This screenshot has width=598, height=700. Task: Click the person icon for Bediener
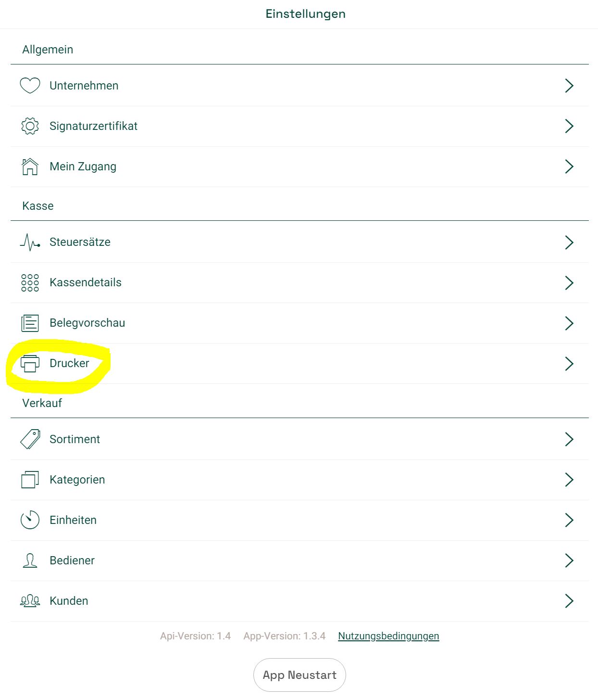(x=30, y=560)
